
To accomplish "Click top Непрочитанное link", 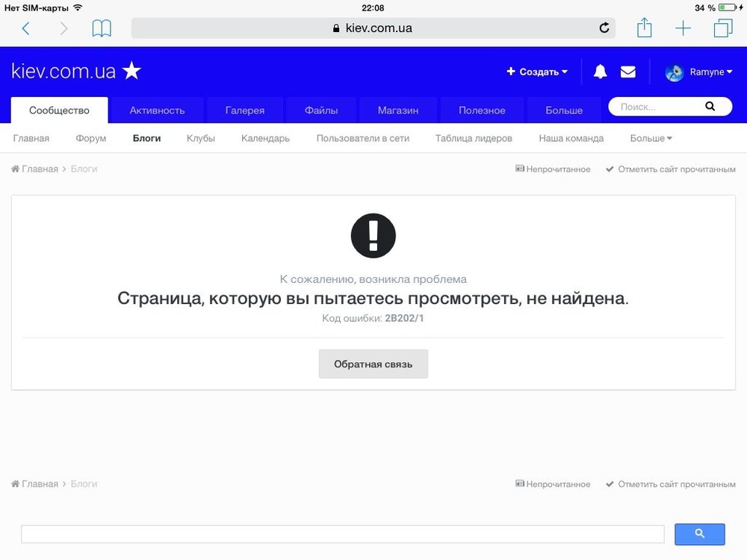I will tap(553, 169).
